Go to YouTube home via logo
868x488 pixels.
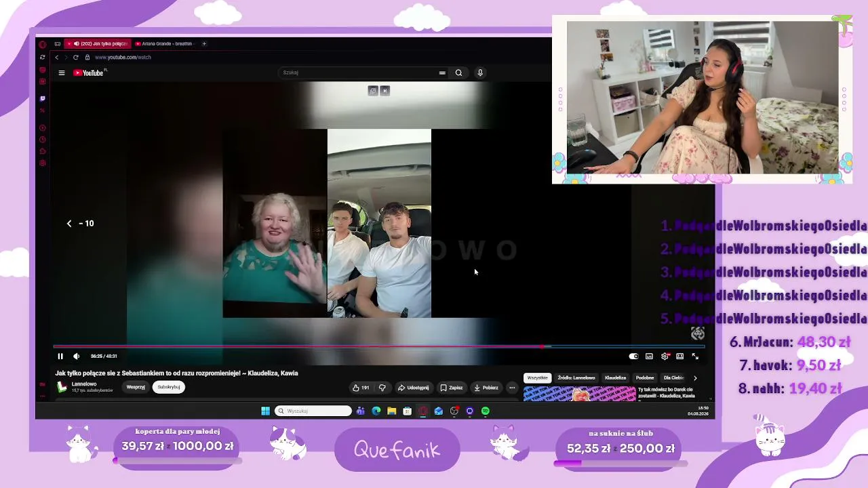pyautogui.click(x=88, y=73)
